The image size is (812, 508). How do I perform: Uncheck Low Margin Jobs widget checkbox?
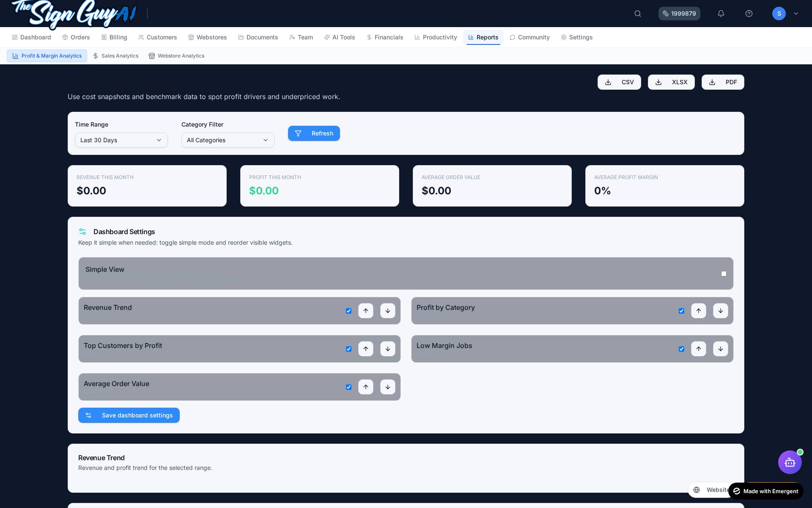pos(681,349)
